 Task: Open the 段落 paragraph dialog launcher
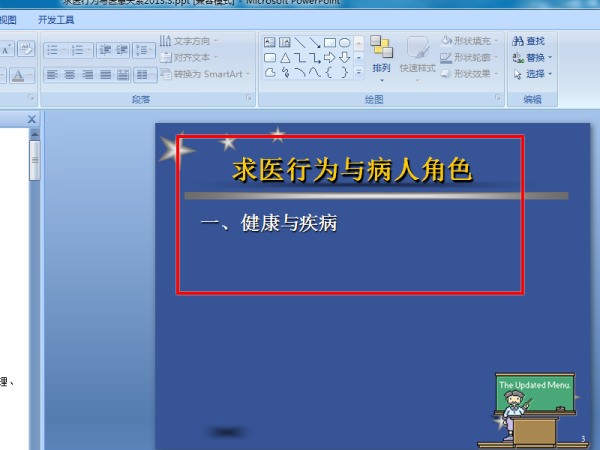coord(249,97)
